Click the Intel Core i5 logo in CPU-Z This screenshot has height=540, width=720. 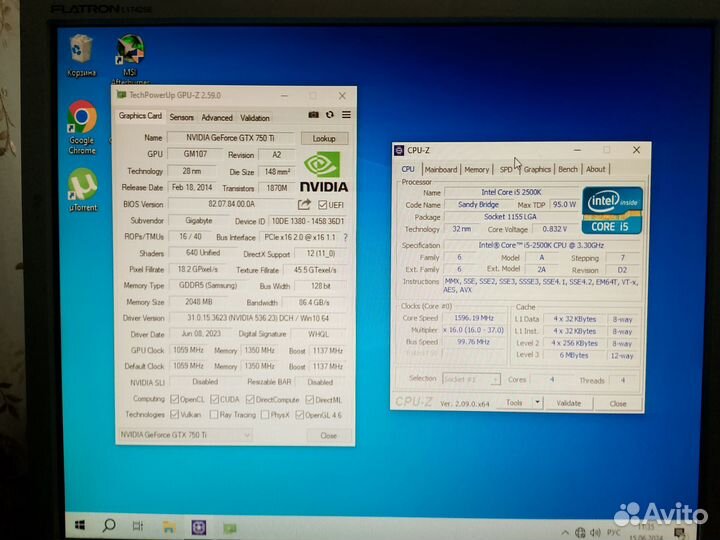point(612,210)
